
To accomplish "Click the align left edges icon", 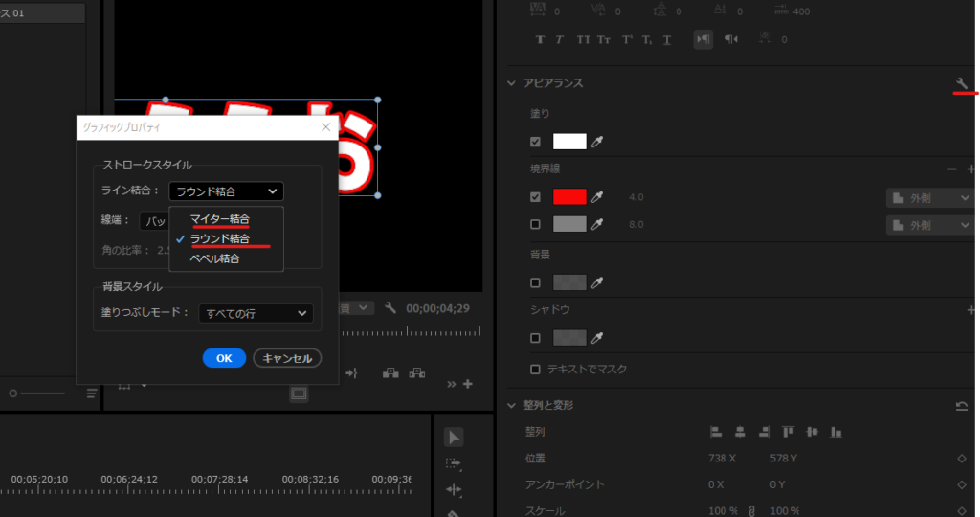I will click(x=716, y=432).
